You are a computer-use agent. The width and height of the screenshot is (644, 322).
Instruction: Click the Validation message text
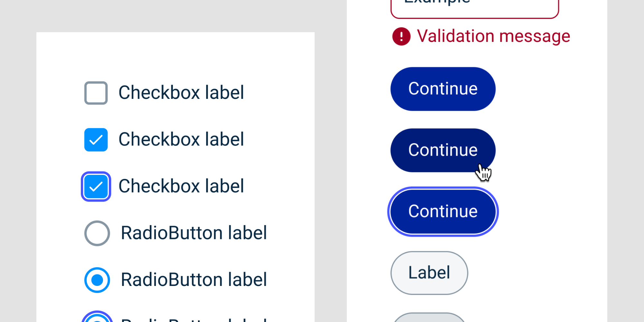tap(493, 36)
